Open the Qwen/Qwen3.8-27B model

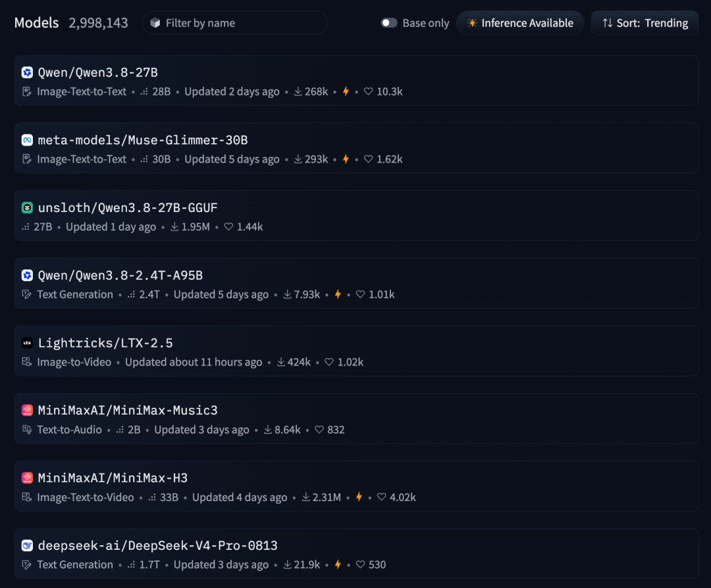click(x=98, y=72)
